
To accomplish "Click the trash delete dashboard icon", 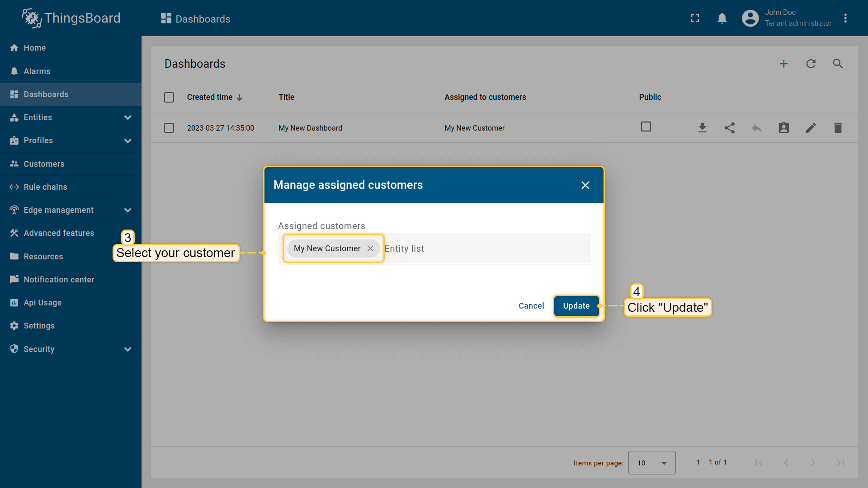I will pyautogui.click(x=838, y=128).
